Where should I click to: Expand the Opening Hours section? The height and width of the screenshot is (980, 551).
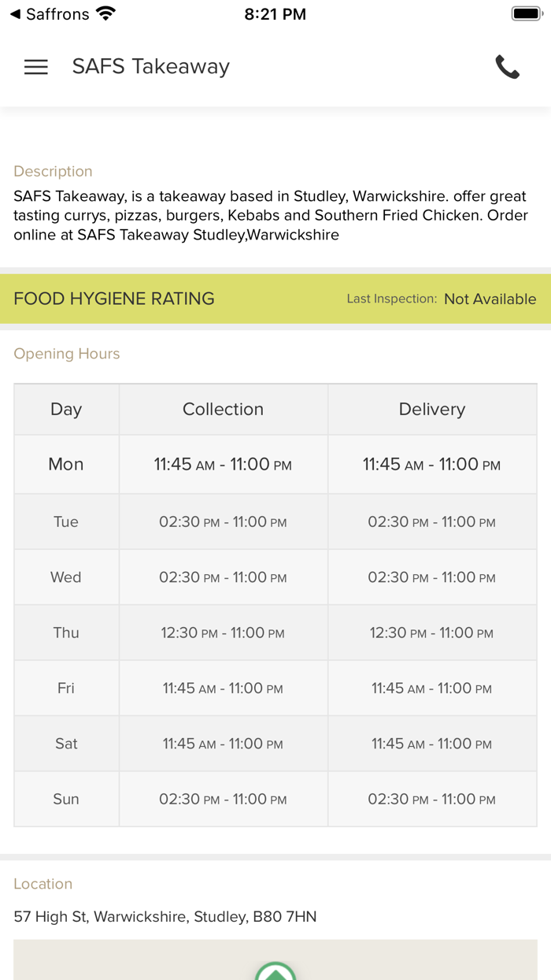[x=66, y=354]
